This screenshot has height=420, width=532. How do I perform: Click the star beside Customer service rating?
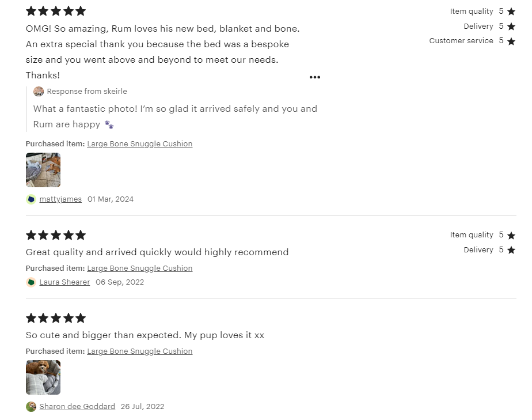(511, 41)
